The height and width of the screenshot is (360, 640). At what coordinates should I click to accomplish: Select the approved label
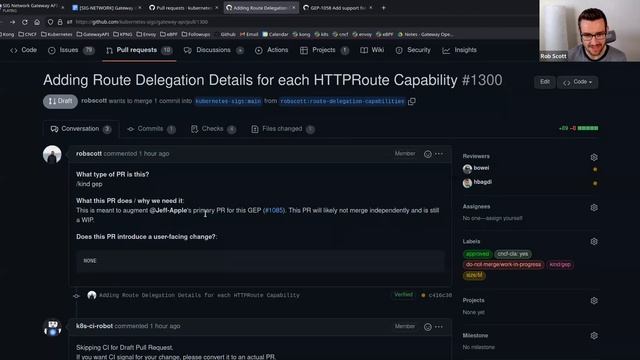pos(477,254)
